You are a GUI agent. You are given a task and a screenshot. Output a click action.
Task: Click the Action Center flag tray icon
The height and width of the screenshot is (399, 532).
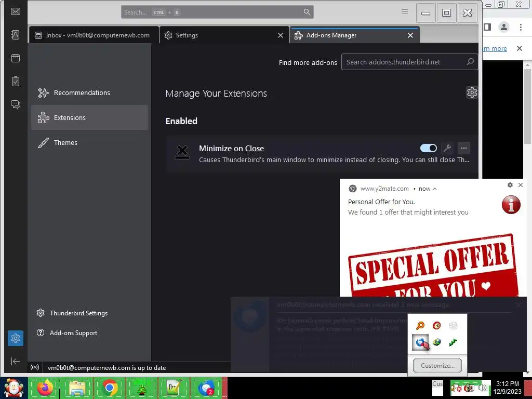(x=456, y=388)
